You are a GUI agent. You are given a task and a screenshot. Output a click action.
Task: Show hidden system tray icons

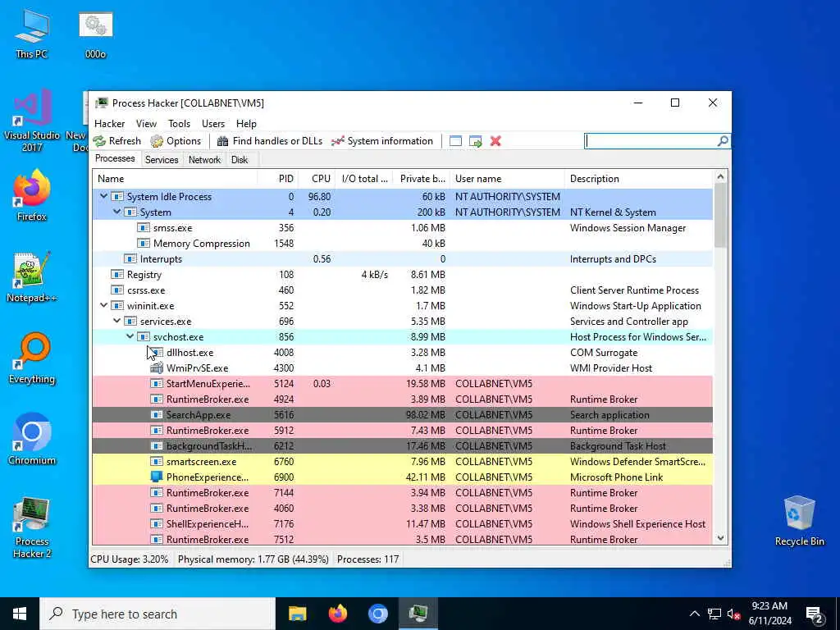tap(694, 614)
